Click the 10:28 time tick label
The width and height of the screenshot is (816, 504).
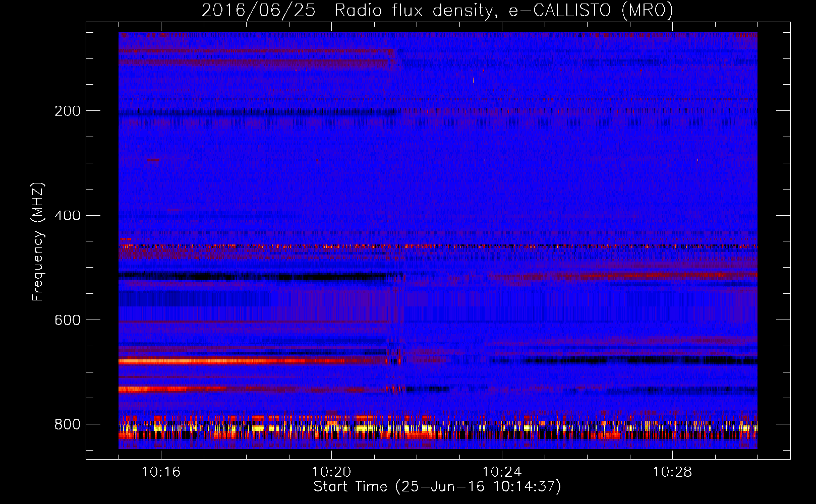672,472
